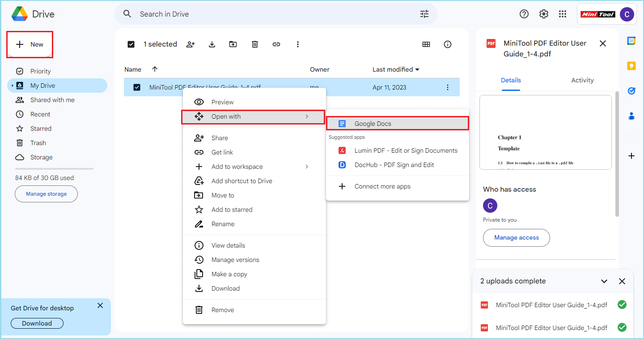Image resolution: width=644 pixels, height=339 pixels.
Task: Click the Get add-ons plus icon
Action: point(631,156)
